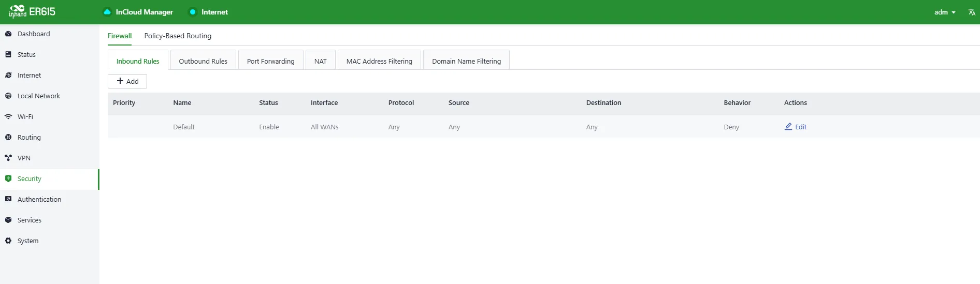Click the Internet label in top bar
Screen dimensions: 980x284
pos(214,12)
